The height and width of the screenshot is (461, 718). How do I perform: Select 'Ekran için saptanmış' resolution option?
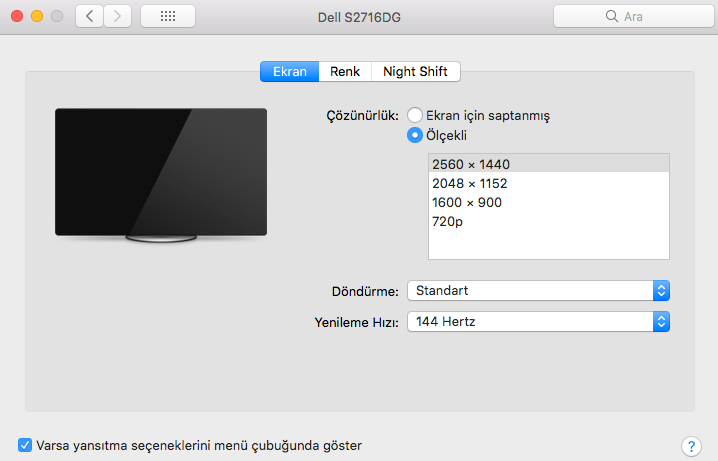coord(415,115)
